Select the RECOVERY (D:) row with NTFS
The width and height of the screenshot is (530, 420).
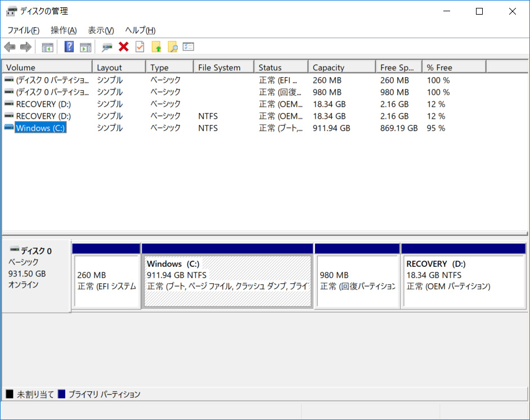[x=265, y=116]
